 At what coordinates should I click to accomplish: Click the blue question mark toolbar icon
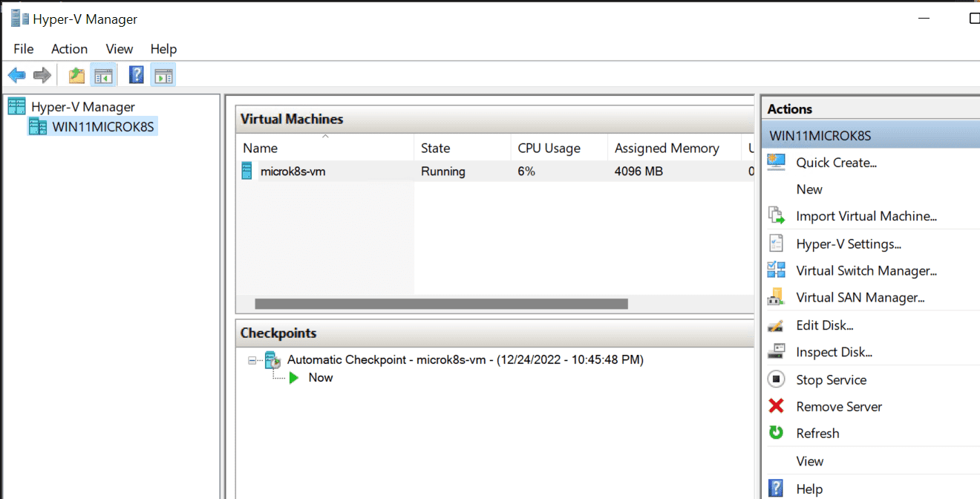pyautogui.click(x=137, y=75)
